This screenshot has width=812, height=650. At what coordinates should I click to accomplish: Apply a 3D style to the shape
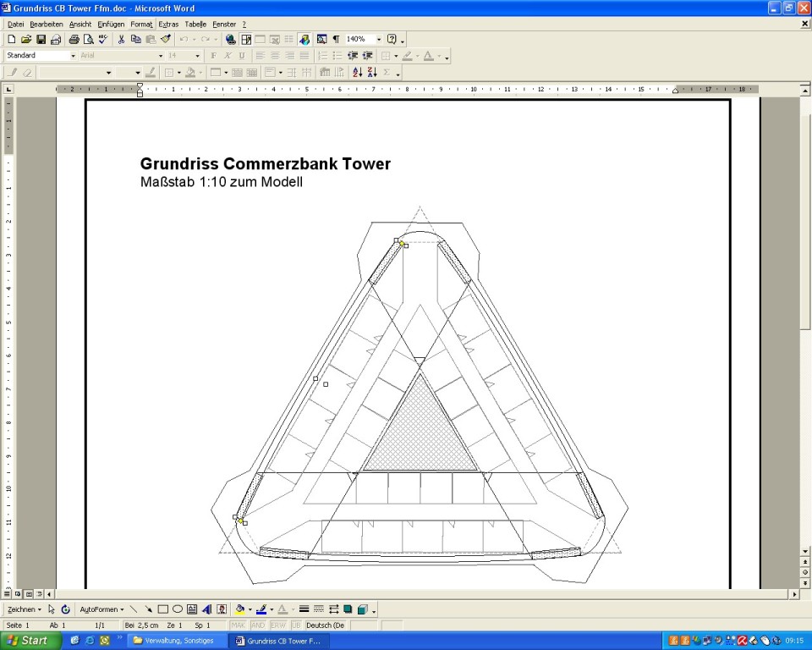pos(363,609)
